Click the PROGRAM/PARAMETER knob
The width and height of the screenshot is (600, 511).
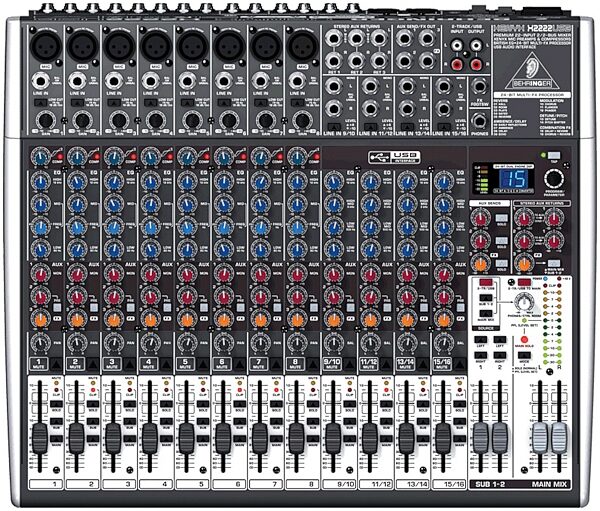tap(554, 179)
